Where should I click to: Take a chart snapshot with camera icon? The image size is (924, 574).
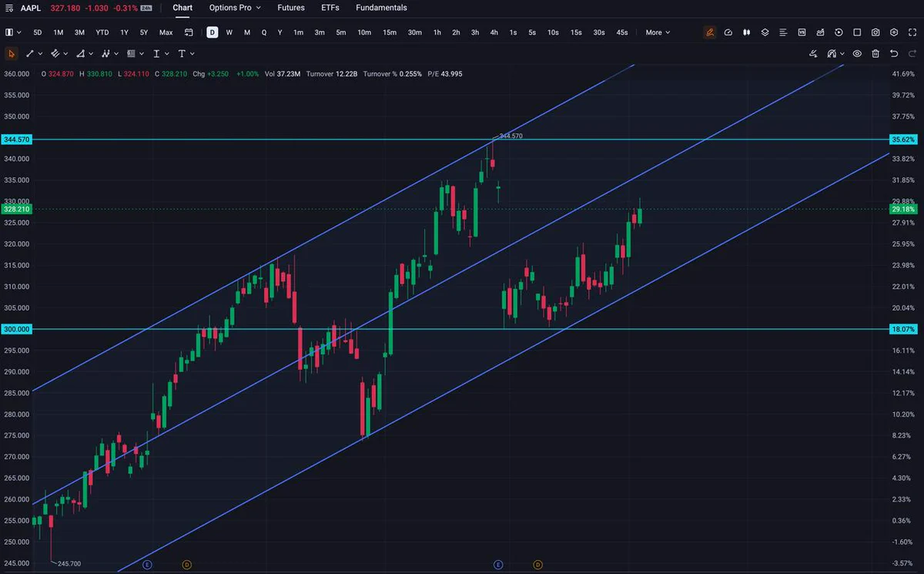tap(876, 32)
